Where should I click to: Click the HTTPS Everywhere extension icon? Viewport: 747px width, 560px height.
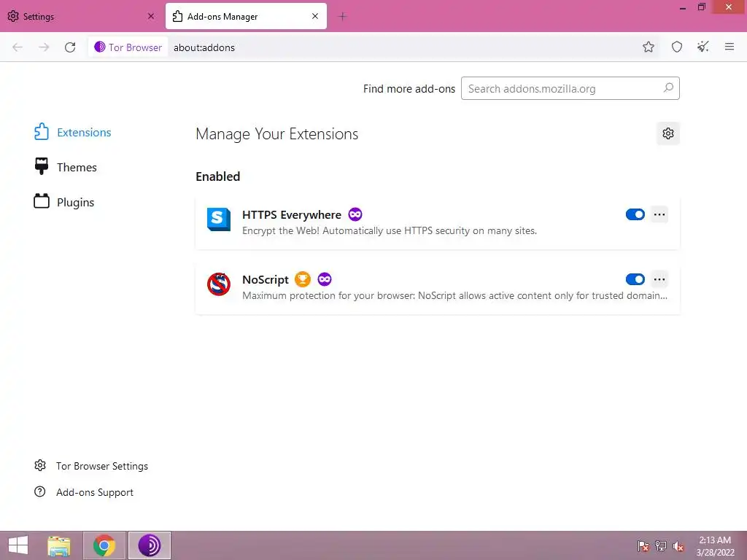click(219, 219)
